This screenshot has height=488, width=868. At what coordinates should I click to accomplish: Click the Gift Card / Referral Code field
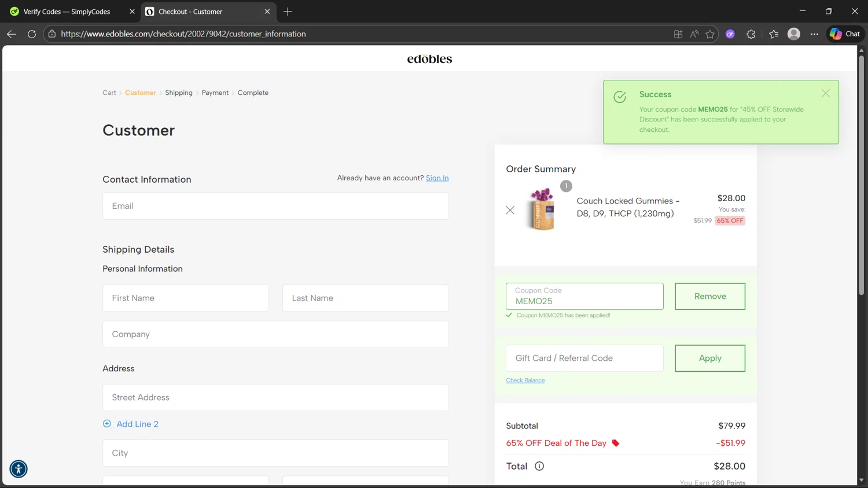[x=584, y=358]
